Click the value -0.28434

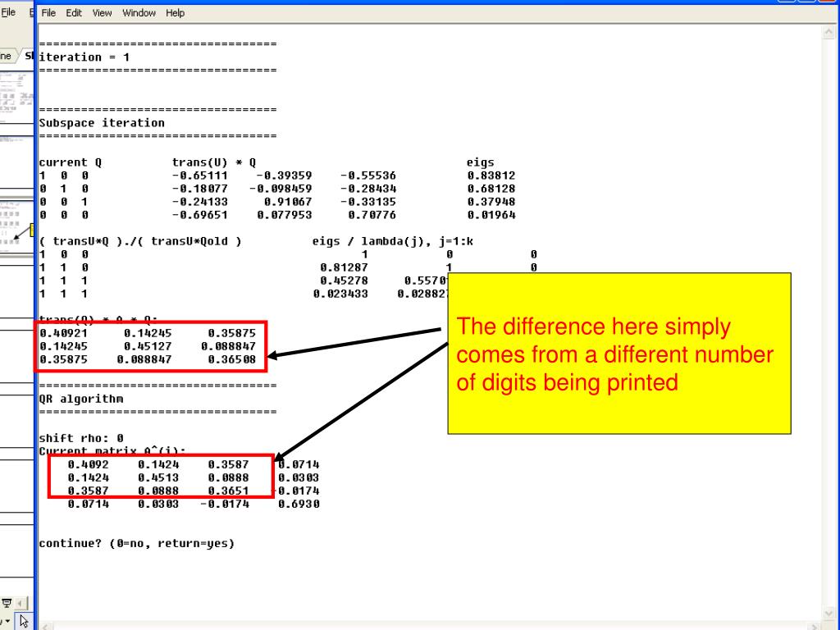coord(368,189)
